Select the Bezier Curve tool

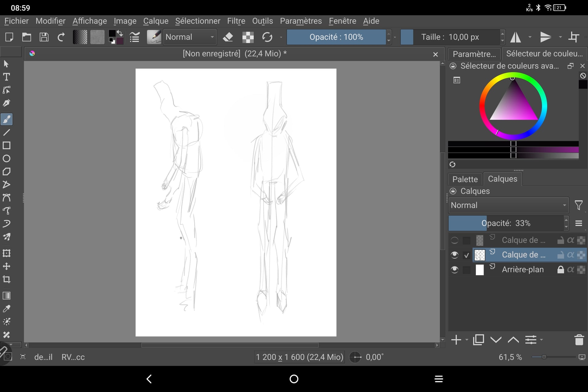[6, 198]
